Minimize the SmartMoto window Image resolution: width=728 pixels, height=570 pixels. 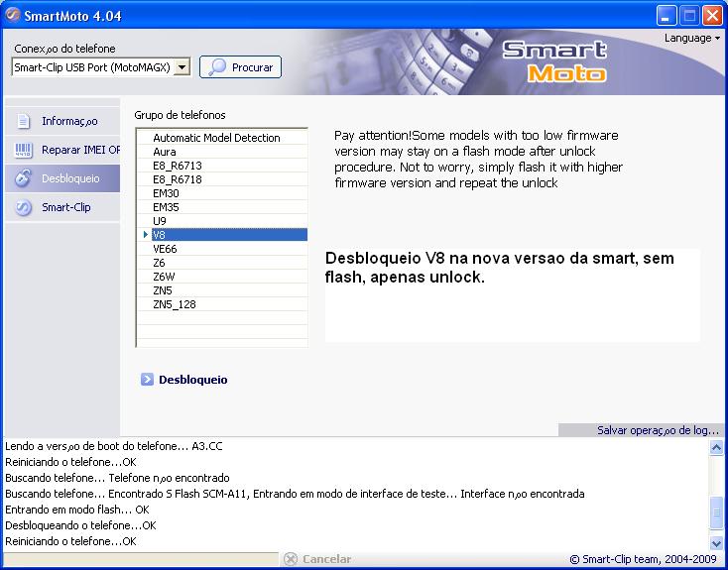pos(667,16)
